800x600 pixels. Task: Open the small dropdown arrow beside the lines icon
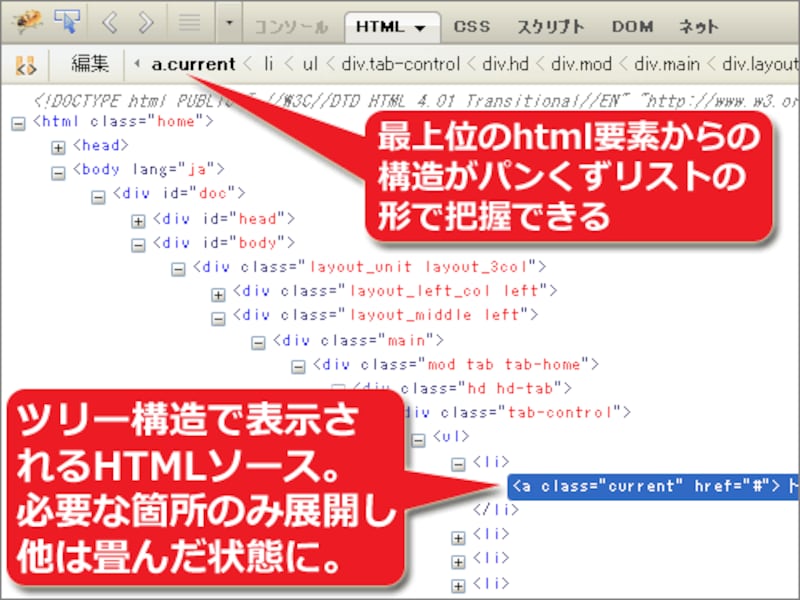coord(229,22)
